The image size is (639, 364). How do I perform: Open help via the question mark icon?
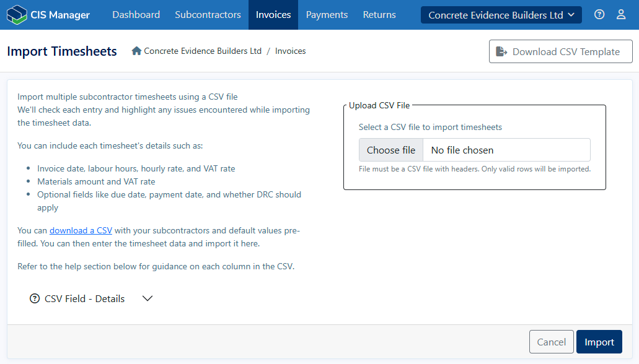(x=599, y=15)
